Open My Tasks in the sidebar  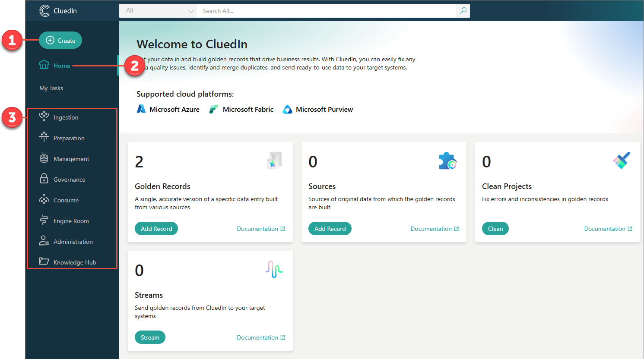click(51, 88)
